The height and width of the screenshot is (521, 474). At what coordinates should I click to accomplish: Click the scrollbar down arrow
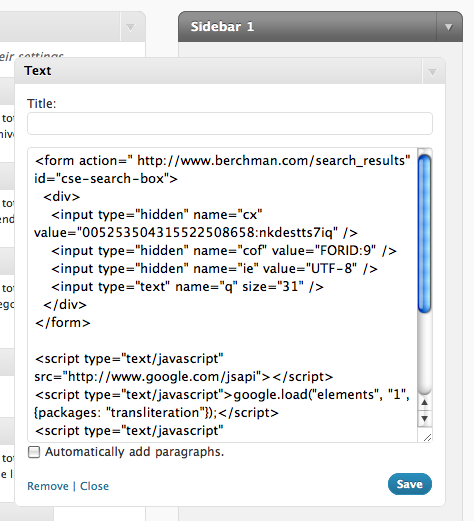click(x=424, y=418)
